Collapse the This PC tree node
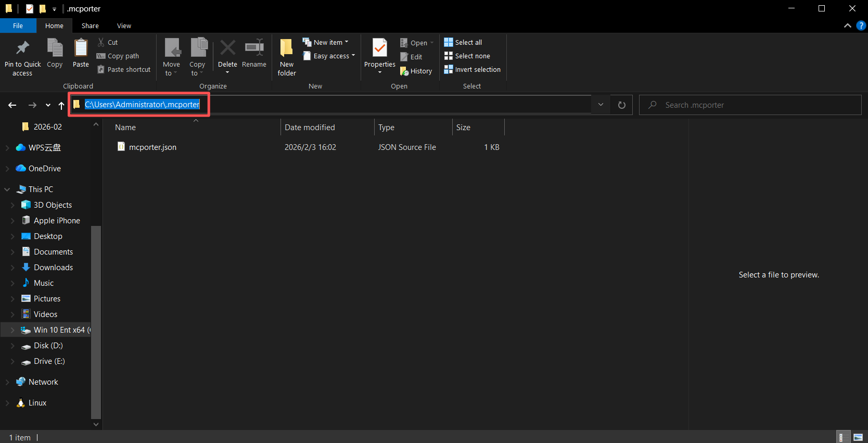 (x=7, y=189)
